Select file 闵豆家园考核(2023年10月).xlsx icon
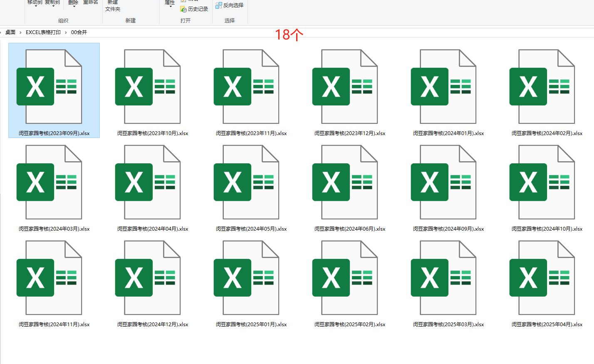Image resolution: width=594 pixels, height=364 pixels. tap(148, 86)
